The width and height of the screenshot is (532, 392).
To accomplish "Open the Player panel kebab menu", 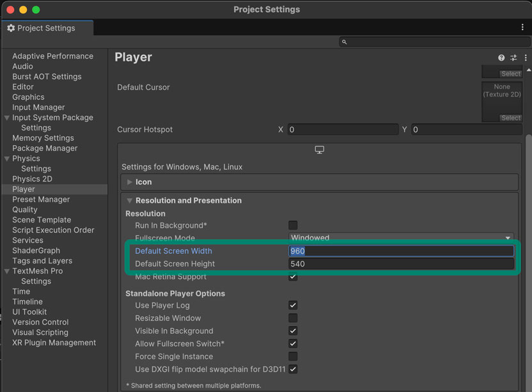I will pyautogui.click(x=526, y=58).
